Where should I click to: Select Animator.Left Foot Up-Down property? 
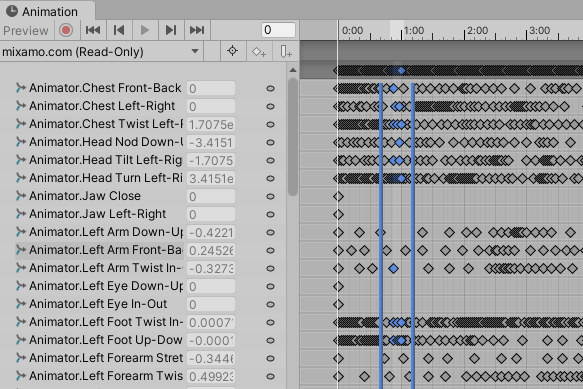(106, 340)
